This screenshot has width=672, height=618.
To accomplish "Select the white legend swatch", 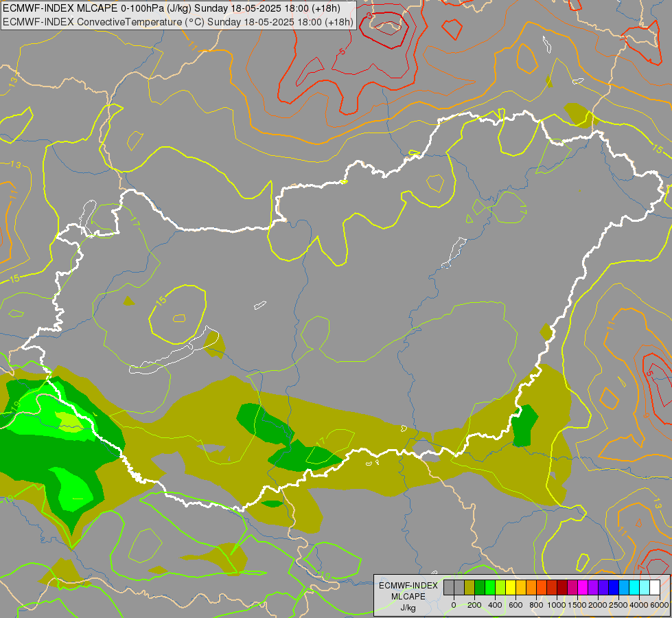I will (x=655, y=587).
